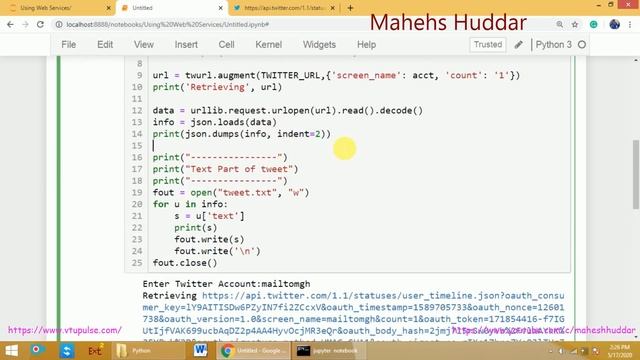Screen dimensions: 640x360
Task: Click code line 12 urllib.request.urlopen
Action: point(288,111)
